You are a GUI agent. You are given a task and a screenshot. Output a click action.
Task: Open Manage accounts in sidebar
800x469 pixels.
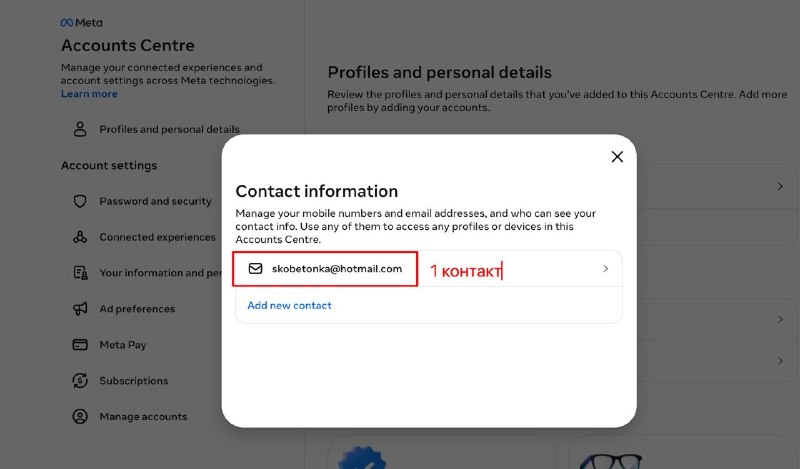(144, 416)
